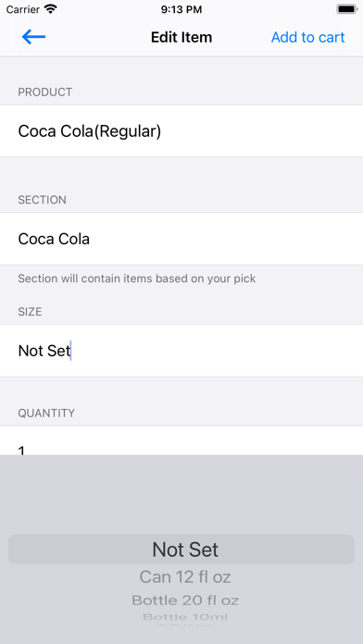Tap the 9:13 PM clock
This screenshot has height=644, width=363.
point(181,9)
